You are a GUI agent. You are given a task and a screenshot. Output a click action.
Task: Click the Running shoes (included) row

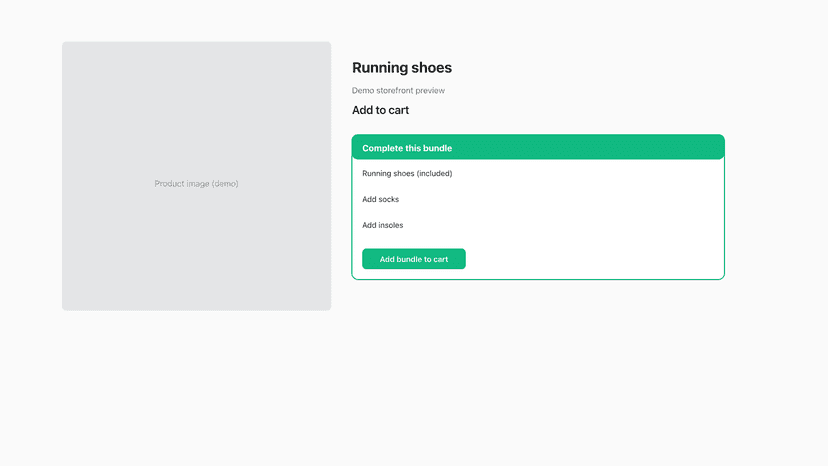(407, 173)
